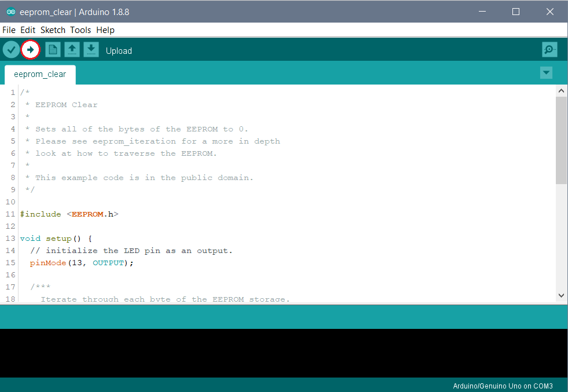
Task: Click scrollbar down arrow in editor
Action: tap(561, 295)
